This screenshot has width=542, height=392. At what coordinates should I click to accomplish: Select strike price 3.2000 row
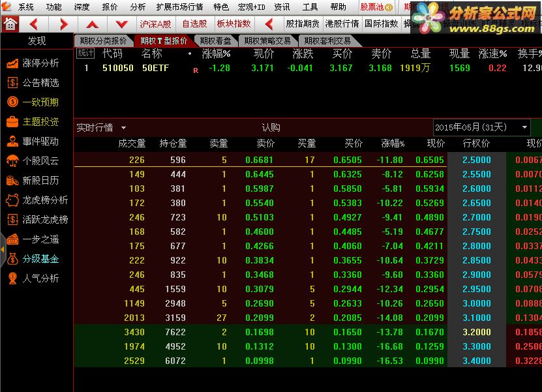pyautogui.click(x=477, y=332)
